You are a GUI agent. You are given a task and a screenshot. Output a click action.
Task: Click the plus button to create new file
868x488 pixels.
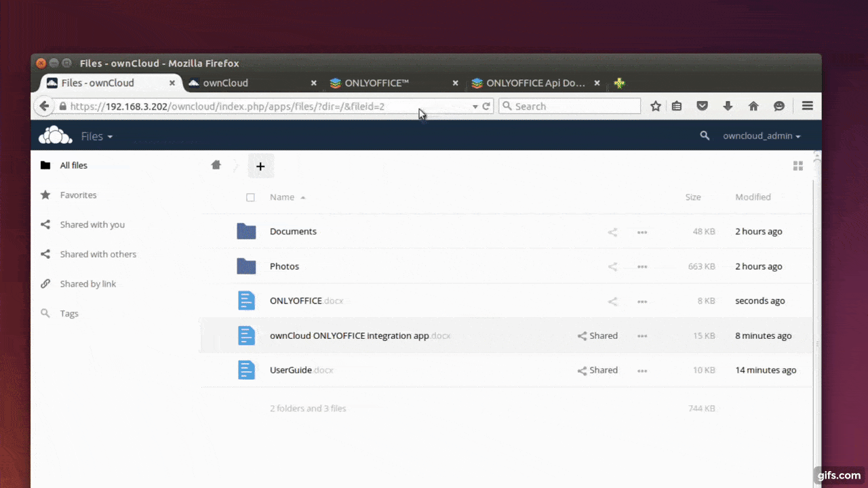(x=260, y=166)
